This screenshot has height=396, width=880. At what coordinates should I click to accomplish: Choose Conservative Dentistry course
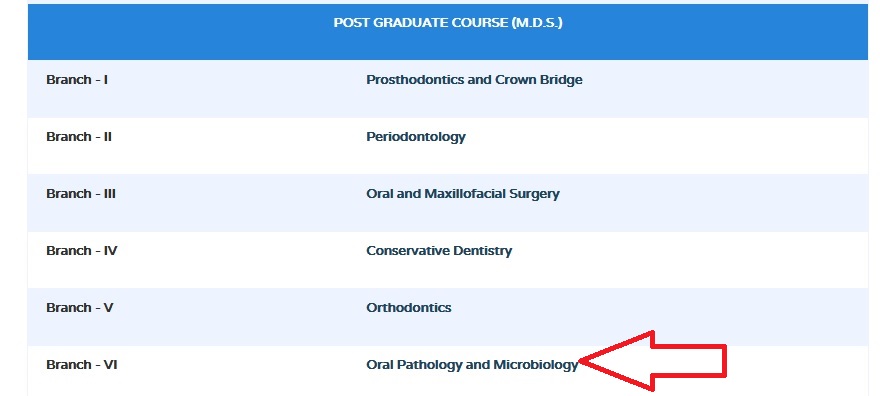(x=439, y=251)
